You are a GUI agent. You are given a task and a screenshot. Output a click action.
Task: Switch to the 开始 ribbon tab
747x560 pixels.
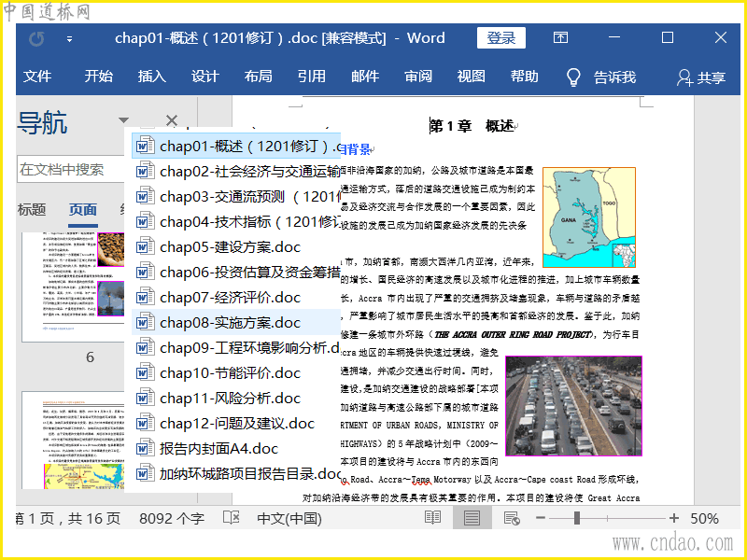coord(99,77)
